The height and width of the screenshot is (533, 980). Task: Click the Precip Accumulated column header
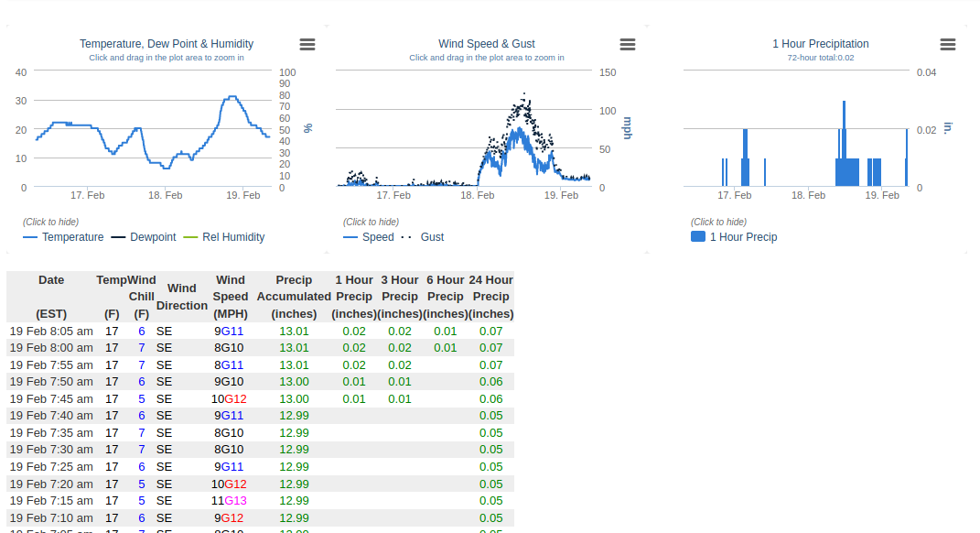click(294, 297)
